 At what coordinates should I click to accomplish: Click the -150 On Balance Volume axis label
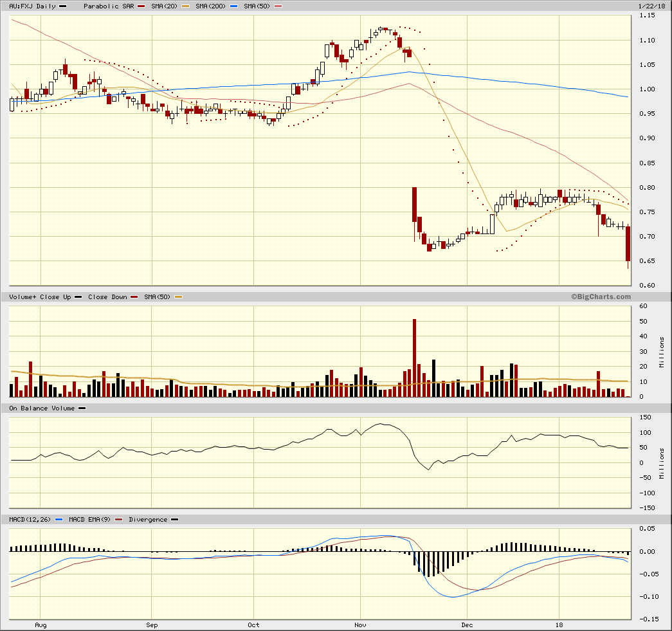647,508
